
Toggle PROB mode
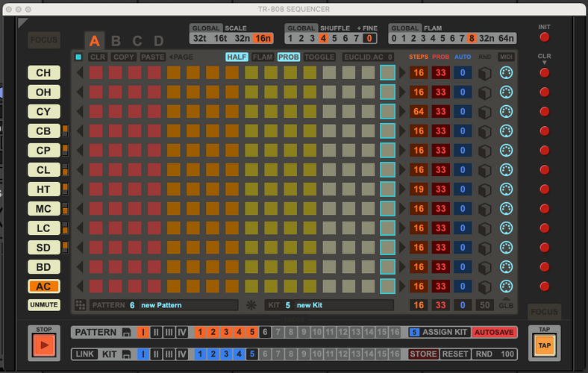[x=289, y=57]
